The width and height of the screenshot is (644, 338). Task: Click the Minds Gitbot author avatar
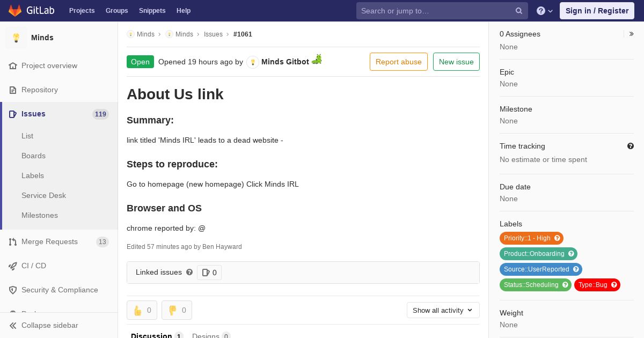pos(253,62)
